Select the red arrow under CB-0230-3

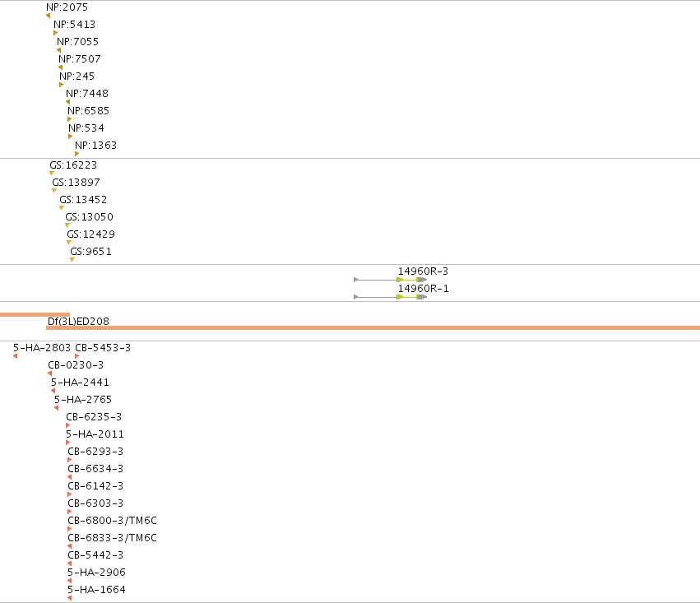tap(49, 373)
